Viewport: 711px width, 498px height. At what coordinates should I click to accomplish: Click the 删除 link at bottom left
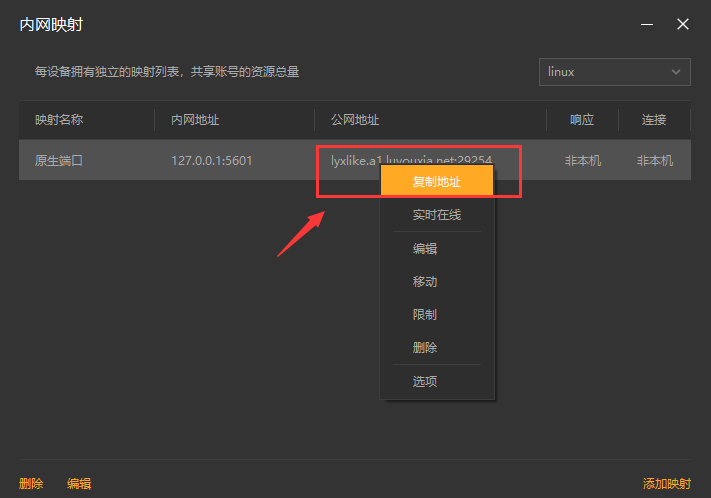pos(31,484)
